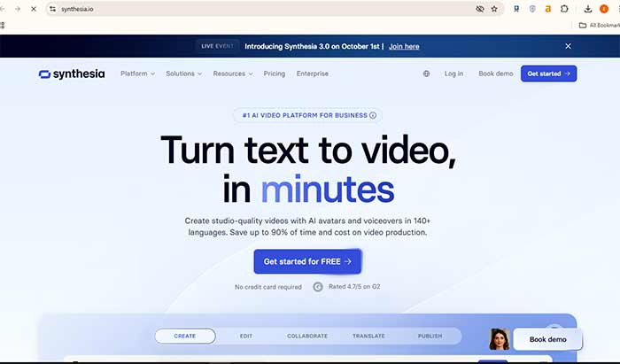Image resolution: width=620 pixels, height=364 pixels.
Task: Stop loading the page with the X button
Action: (x=33, y=9)
